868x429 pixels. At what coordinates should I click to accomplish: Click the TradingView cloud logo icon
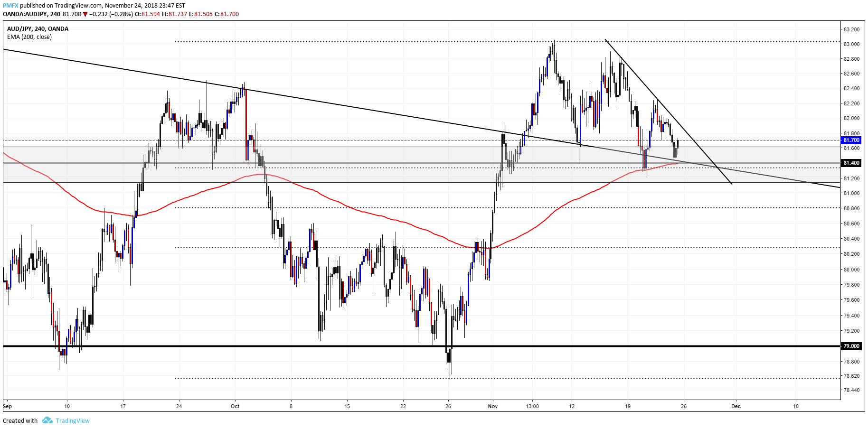pyautogui.click(x=47, y=420)
